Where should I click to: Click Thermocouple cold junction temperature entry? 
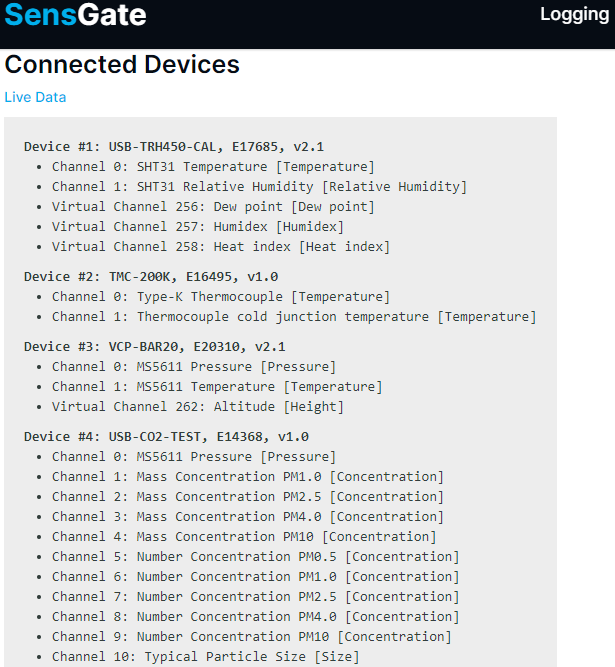pyautogui.click(x=294, y=316)
